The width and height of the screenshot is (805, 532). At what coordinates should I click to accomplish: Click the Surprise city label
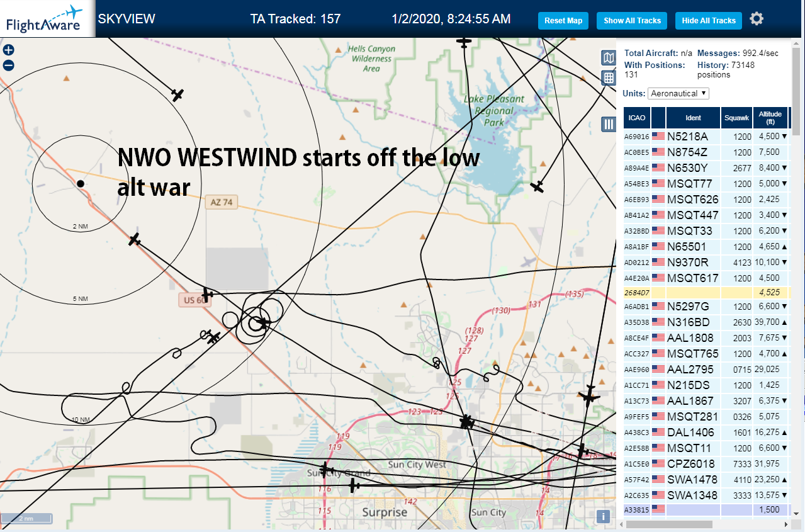(x=385, y=512)
